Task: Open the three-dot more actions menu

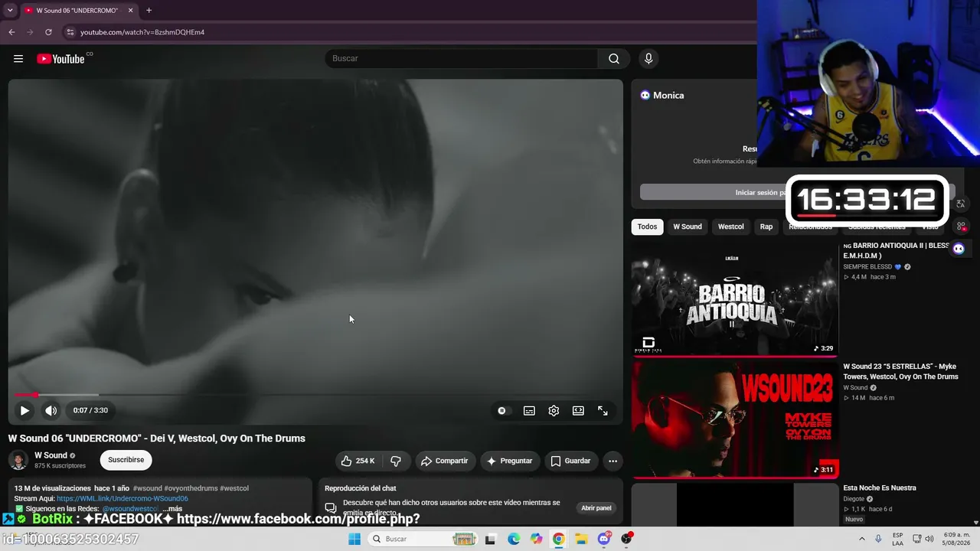Action: click(x=612, y=461)
